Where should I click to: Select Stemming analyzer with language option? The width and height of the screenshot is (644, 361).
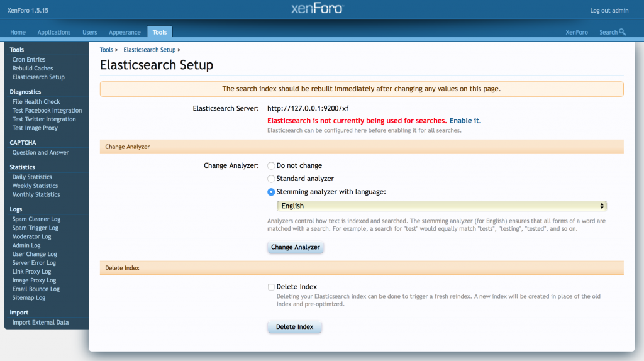click(x=271, y=192)
